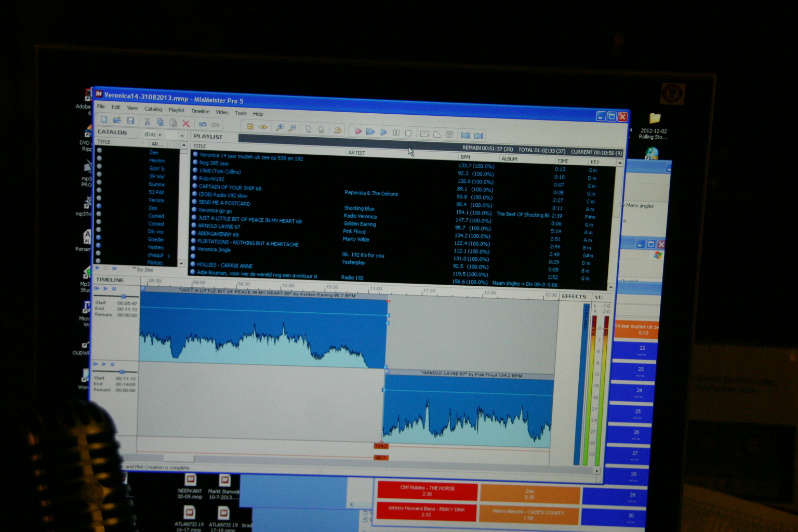Click the Save disk icon

[131, 121]
